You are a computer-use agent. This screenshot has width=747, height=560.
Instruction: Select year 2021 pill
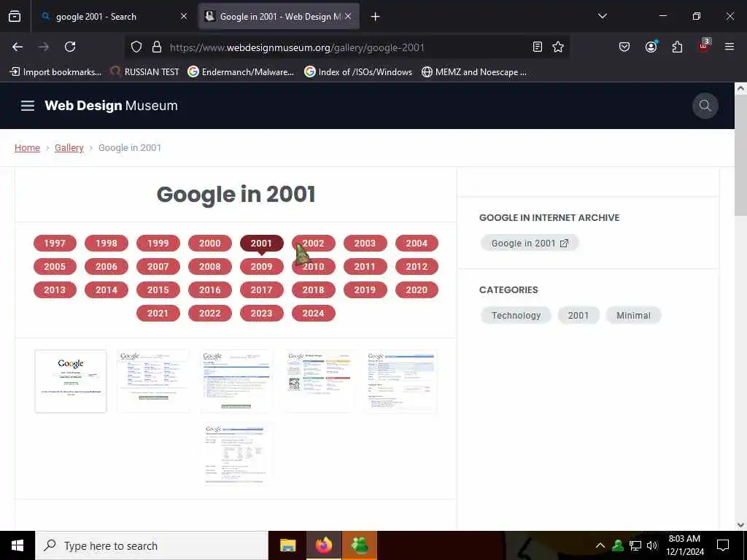[x=158, y=314]
